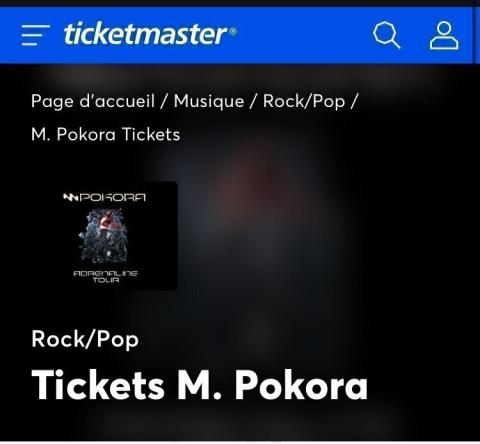Select the Tickets M. Pokora heading

[x=200, y=385]
